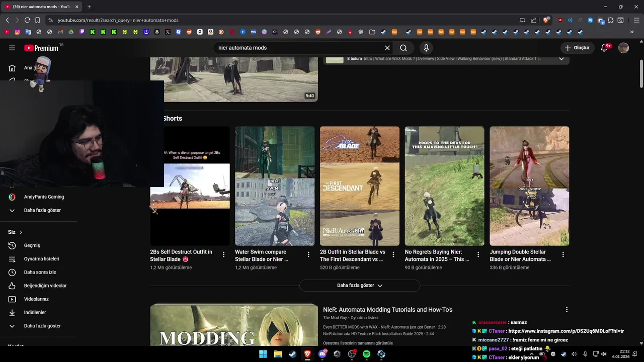Open File Explorer from the taskbar
This screenshot has height=362, width=644.
pos(278,354)
